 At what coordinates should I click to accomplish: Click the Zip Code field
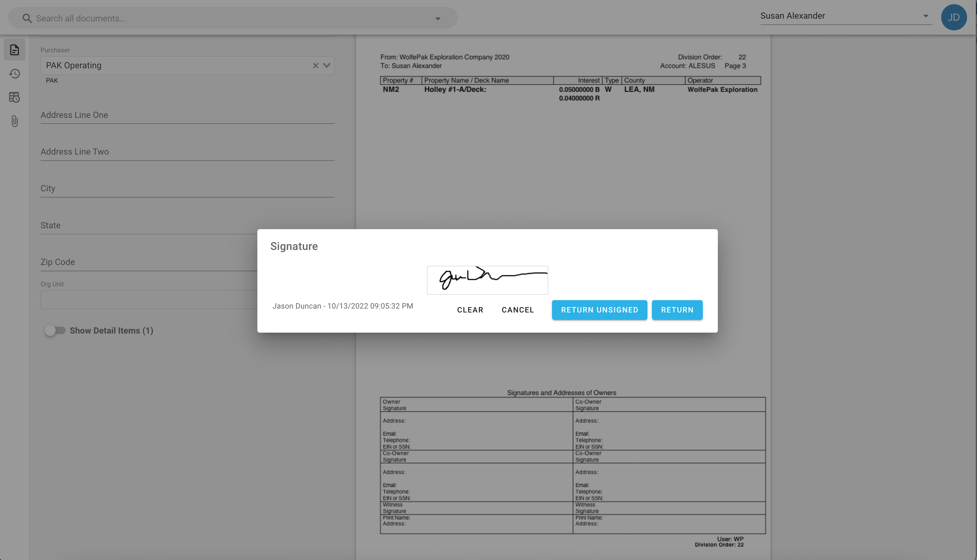149,262
